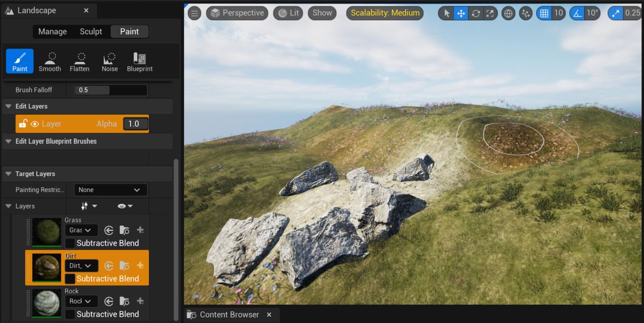Select the Flatten tool
This screenshot has width=644, height=323.
tap(79, 61)
